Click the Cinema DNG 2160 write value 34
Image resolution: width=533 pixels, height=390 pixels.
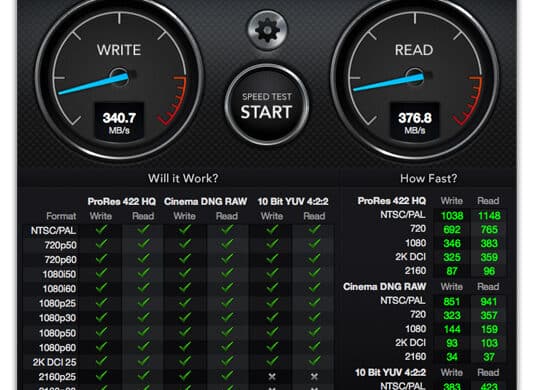coord(452,357)
